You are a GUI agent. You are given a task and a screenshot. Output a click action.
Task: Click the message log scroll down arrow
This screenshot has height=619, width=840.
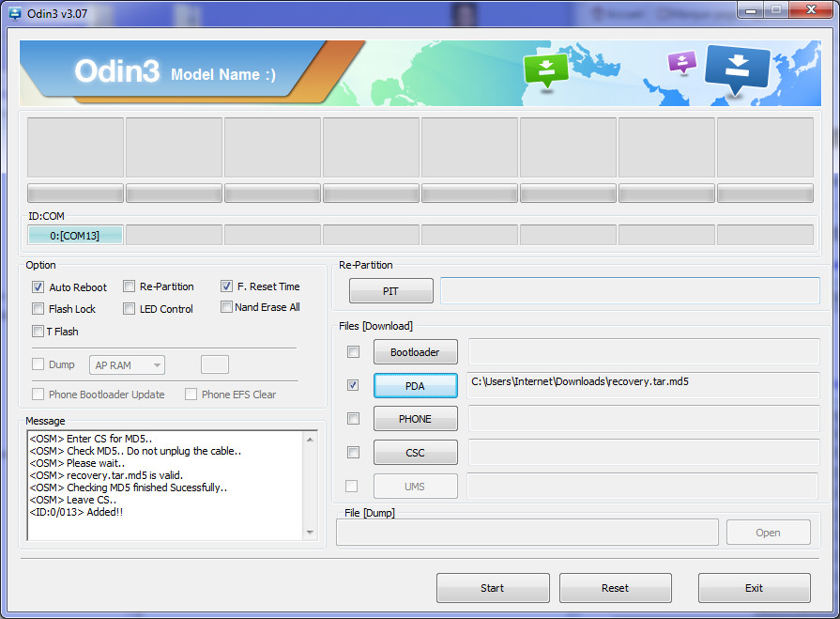coord(310,533)
